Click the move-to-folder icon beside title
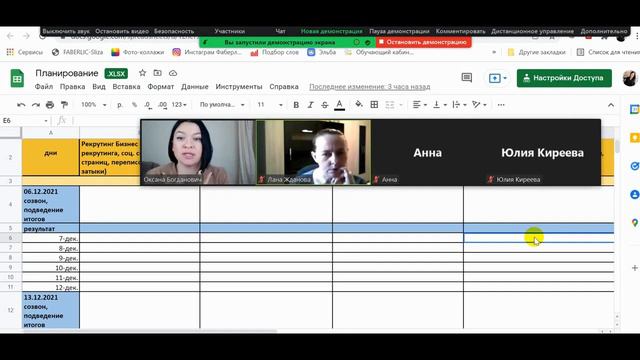 158,73
